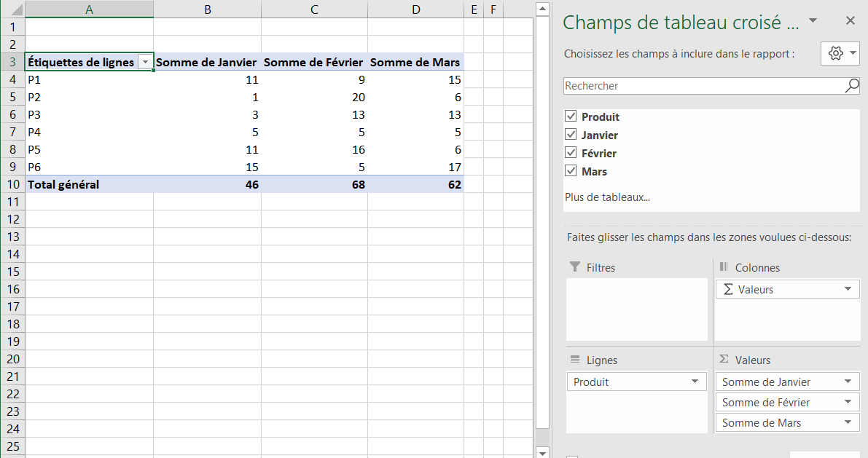The width and height of the screenshot is (868, 458).
Task: Expand the Somme de Mars value dropdown
Action: pyautogui.click(x=848, y=422)
